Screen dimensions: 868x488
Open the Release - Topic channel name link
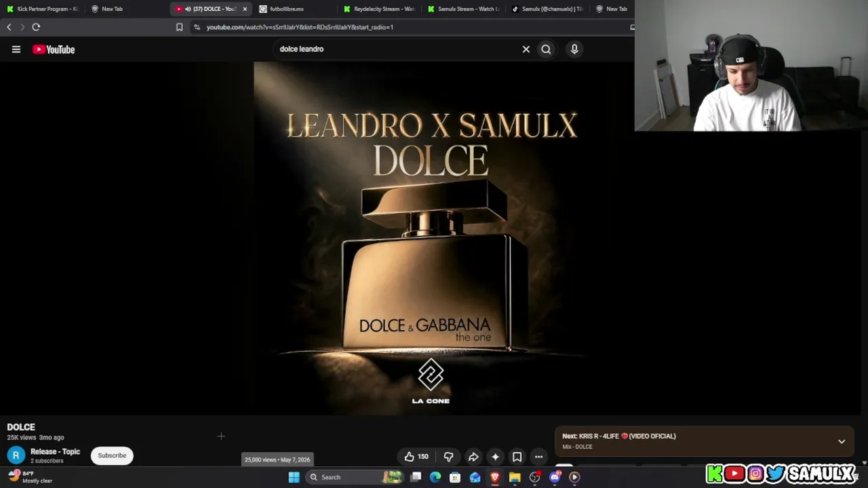[x=55, y=451]
